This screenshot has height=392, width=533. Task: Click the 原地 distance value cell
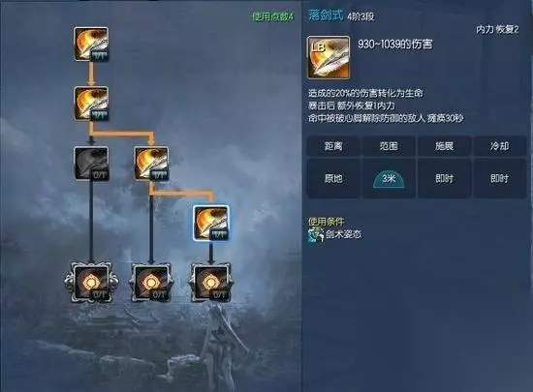pos(333,178)
